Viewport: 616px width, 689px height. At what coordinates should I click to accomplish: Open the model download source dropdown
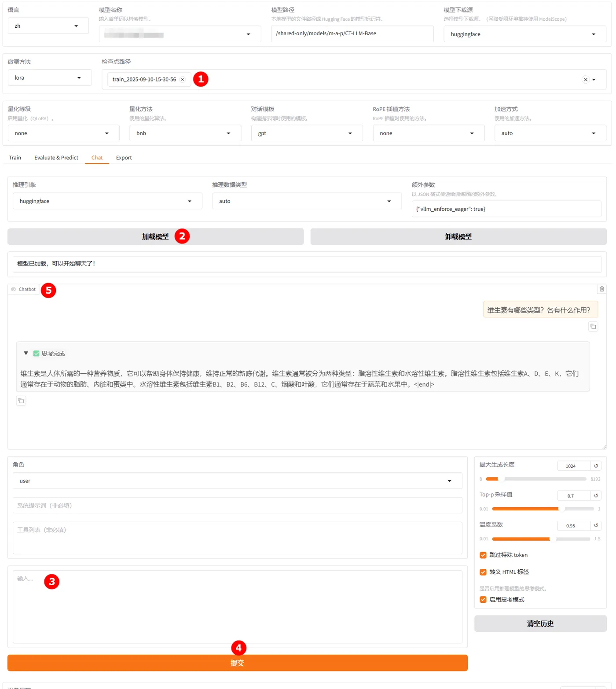[x=525, y=34]
